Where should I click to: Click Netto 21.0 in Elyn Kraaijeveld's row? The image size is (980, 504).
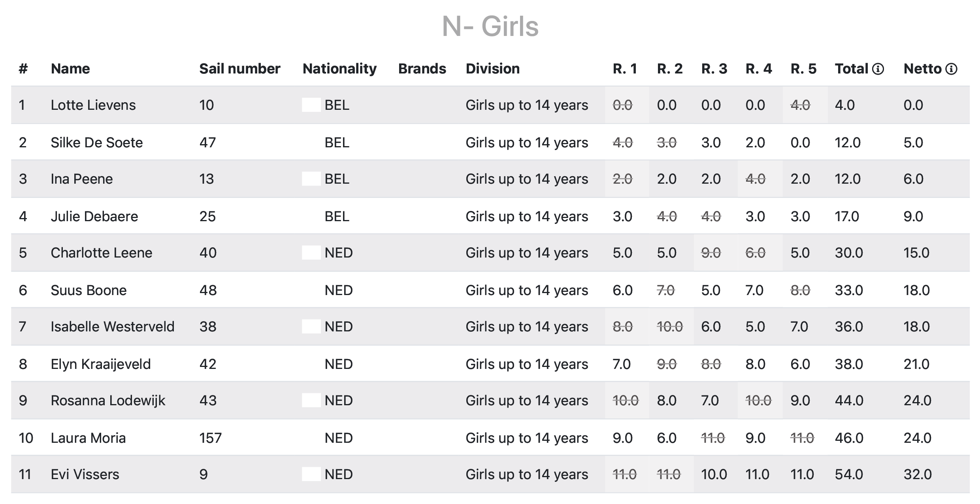917,364
